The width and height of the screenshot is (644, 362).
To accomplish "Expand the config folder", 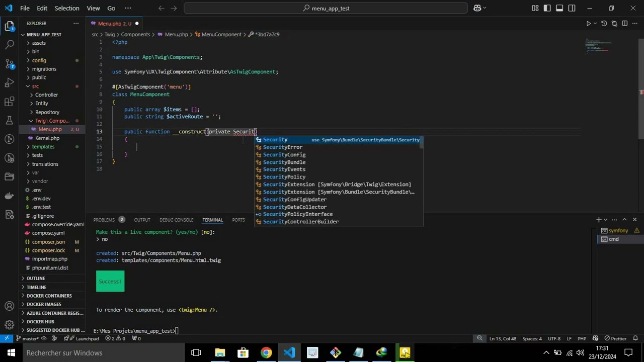I will pyautogui.click(x=39, y=60).
